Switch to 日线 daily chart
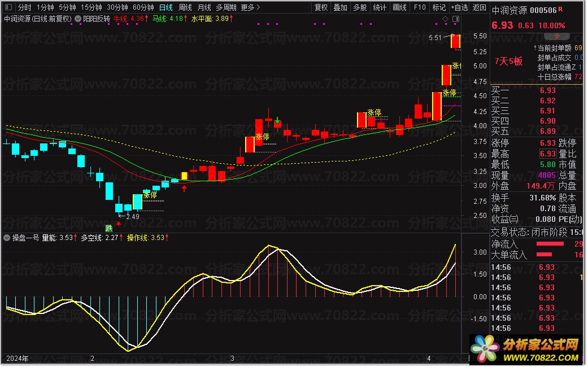Viewport: 588px width, 367px height. tap(165, 7)
